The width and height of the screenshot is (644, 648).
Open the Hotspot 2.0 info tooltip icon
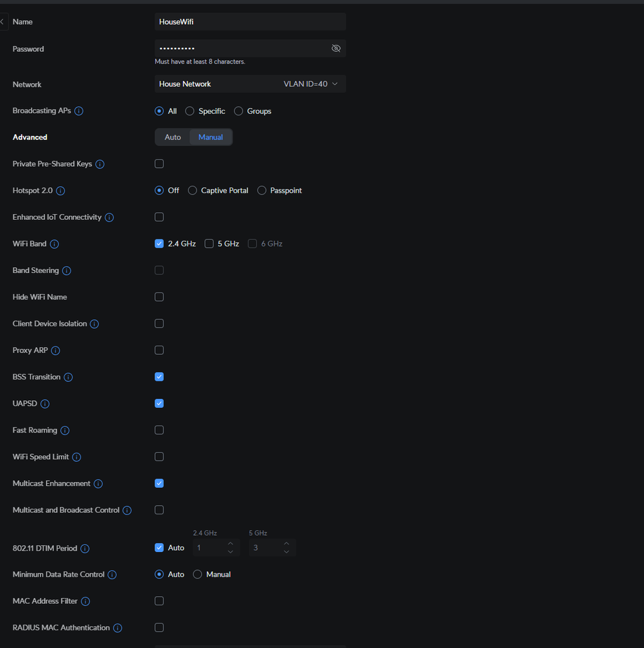[60, 191]
